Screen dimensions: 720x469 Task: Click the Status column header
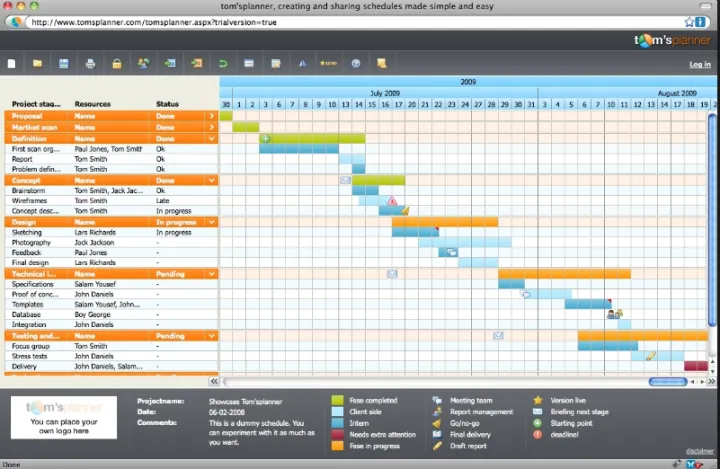[x=167, y=104]
